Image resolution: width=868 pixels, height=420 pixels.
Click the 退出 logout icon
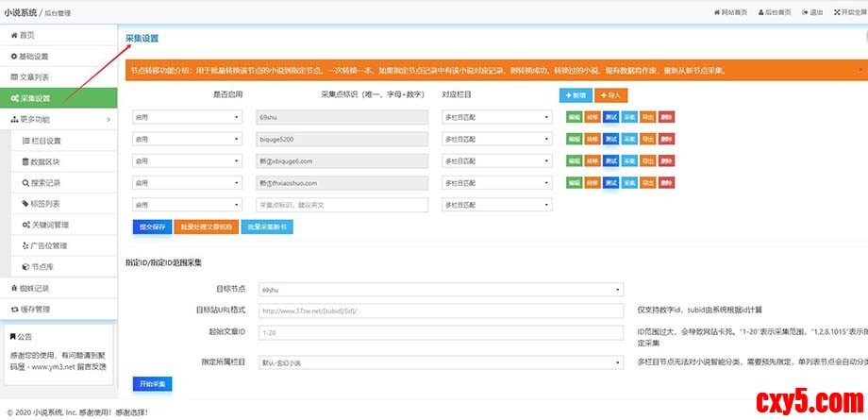click(x=805, y=12)
